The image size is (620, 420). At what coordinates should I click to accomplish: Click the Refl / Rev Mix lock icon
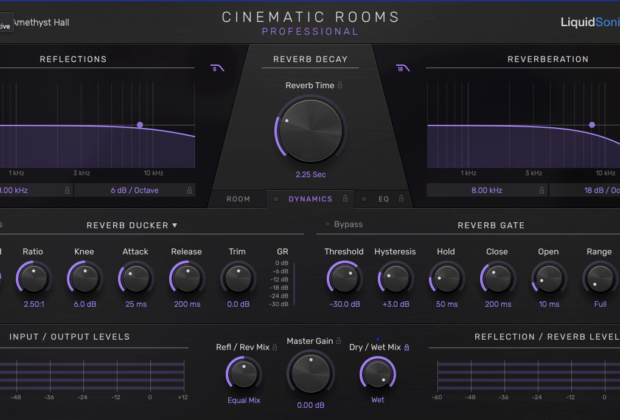[273, 347]
